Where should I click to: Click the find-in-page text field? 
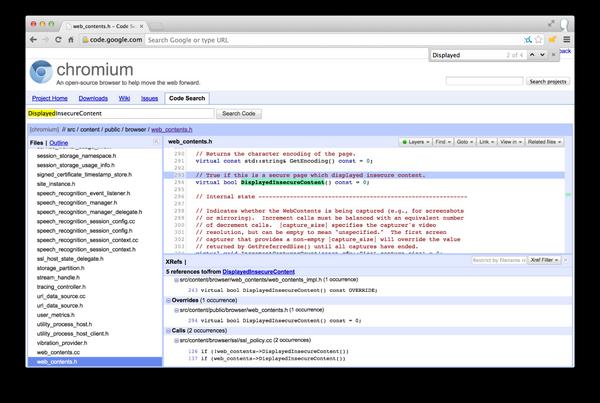click(x=467, y=55)
